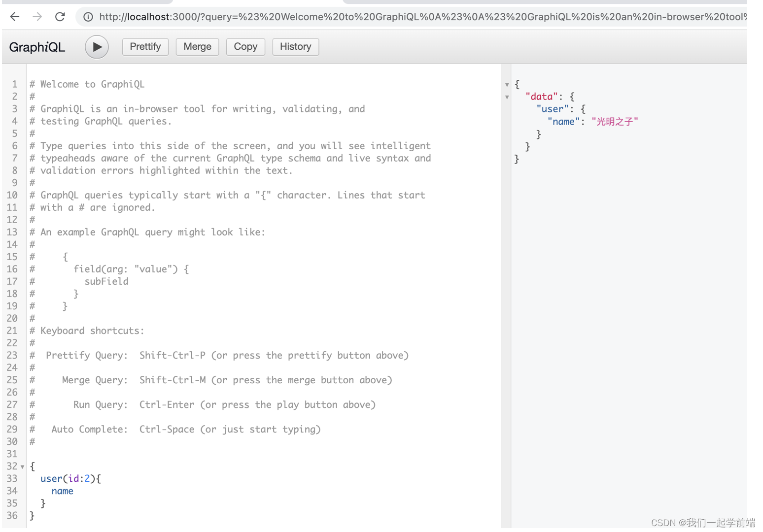Collapse the "data" object in results
This screenshot has height=532, width=763.
(507, 97)
